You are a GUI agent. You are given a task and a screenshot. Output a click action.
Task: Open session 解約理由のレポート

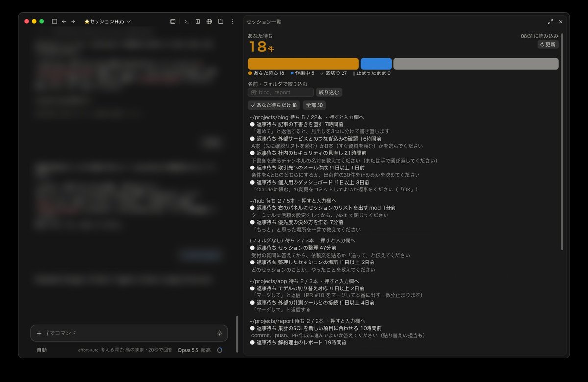coord(298,343)
